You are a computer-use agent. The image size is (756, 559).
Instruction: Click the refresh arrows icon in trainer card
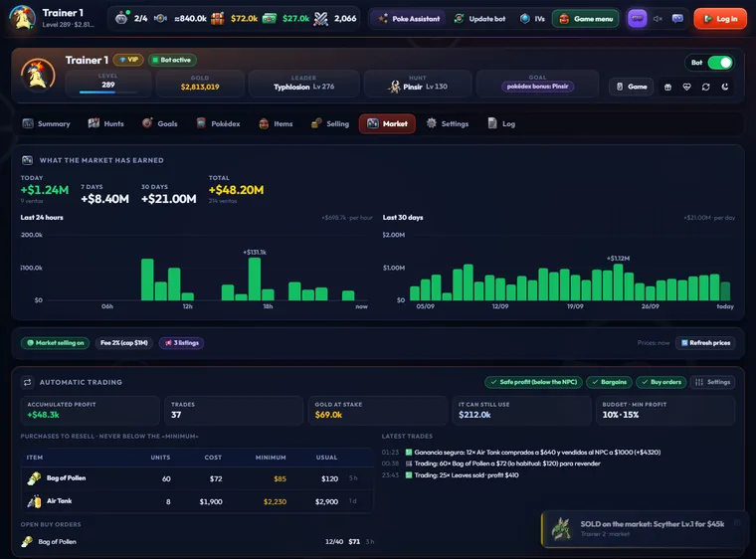pyautogui.click(x=706, y=87)
